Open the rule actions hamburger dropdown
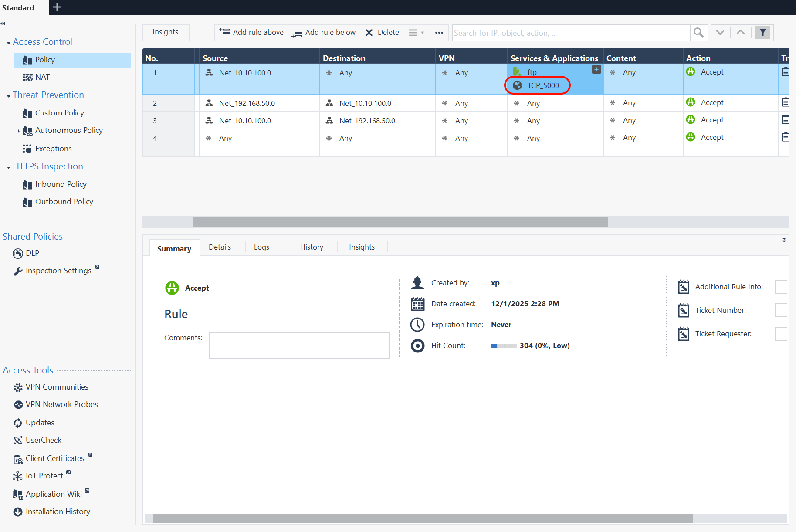 [416, 33]
